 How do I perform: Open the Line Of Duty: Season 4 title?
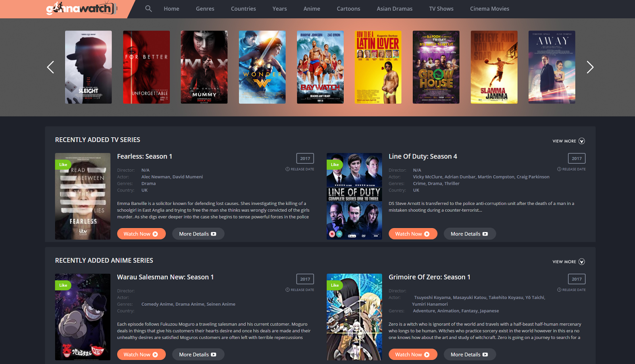pos(423,157)
